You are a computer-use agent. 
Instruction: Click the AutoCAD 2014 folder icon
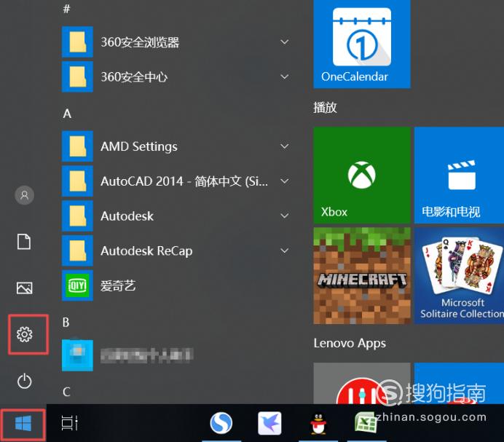tap(77, 181)
